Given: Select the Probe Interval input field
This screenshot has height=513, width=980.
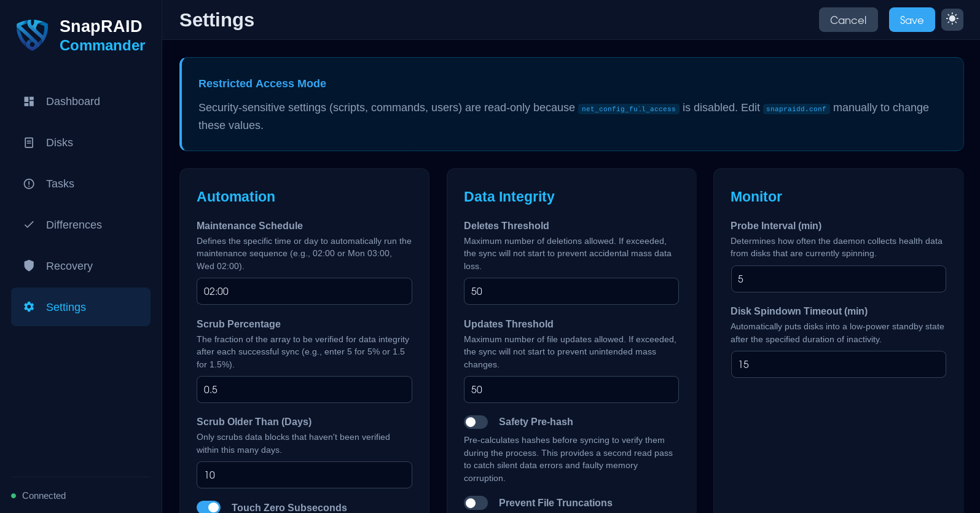Looking at the screenshot, I should pyautogui.click(x=838, y=279).
